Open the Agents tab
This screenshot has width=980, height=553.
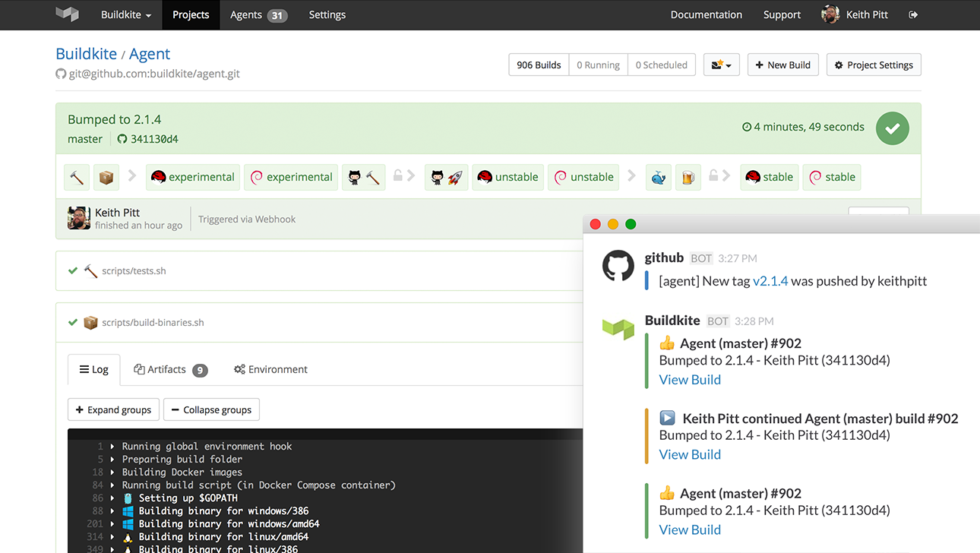point(258,14)
